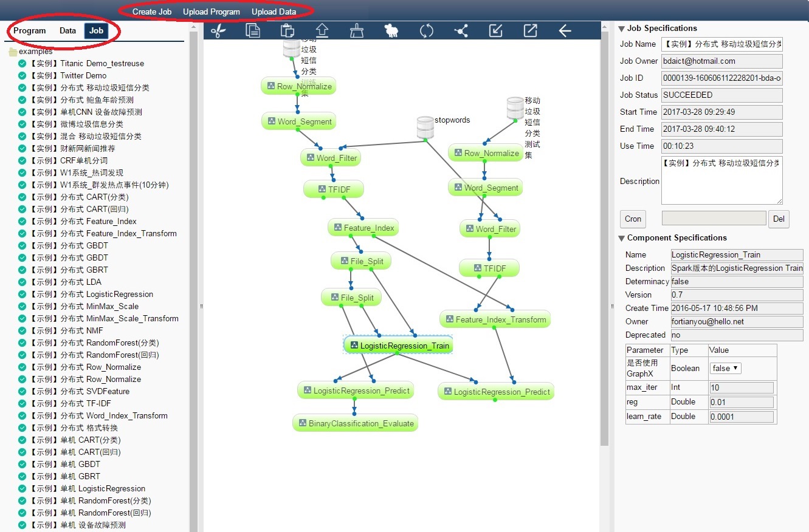
Task: Click the circular refresh arrows icon
Action: (x=427, y=30)
